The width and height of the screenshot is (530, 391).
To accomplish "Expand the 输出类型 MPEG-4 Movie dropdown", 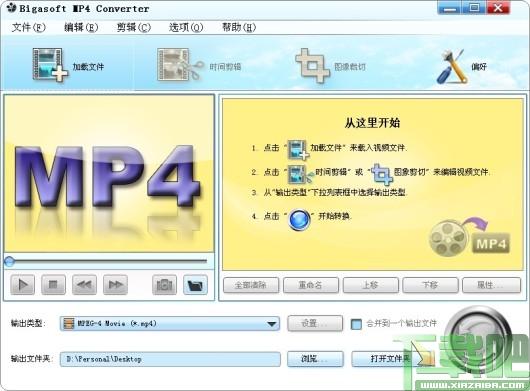I will pyautogui.click(x=170, y=323).
